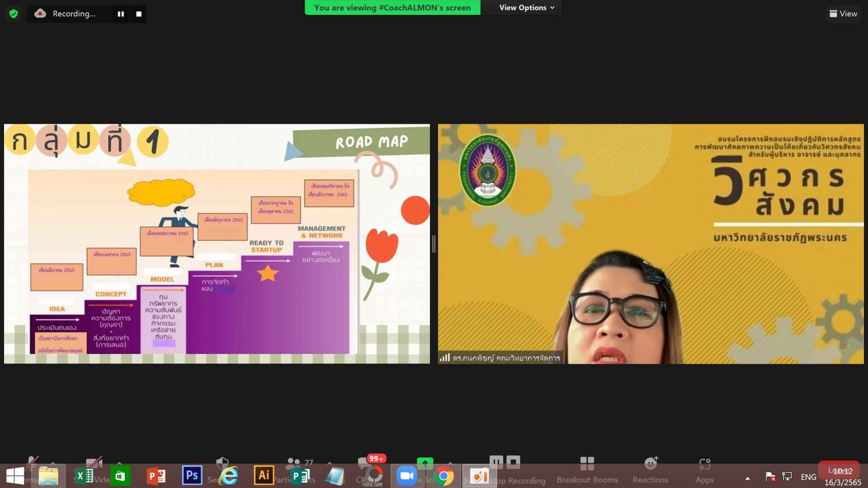This screenshot has width=868, height=488.
Task: Launch PhotoScape from the taskbar
Action: [373, 476]
